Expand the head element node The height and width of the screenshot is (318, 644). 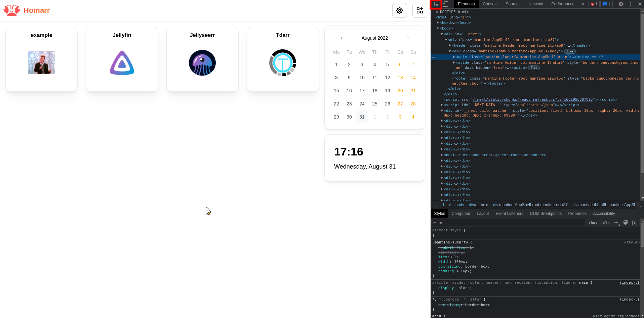438,22
